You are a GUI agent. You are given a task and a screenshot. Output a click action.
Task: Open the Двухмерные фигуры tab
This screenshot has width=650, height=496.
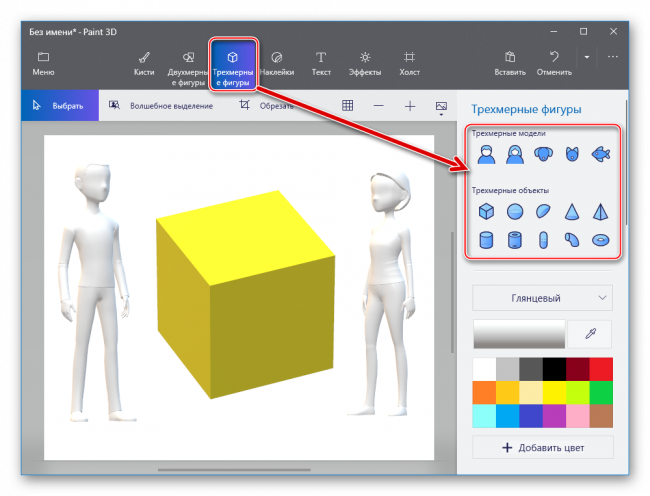[187, 63]
